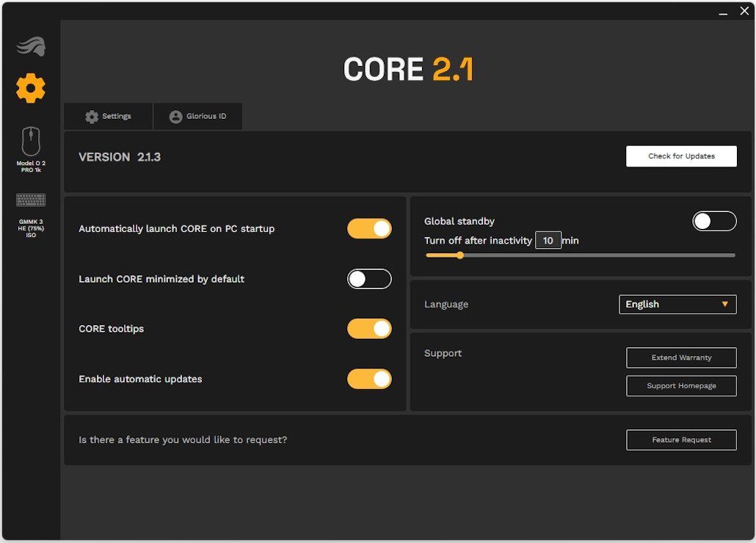Click the inactivity minutes input field
Image resolution: width=756 pixels, height=543 pixels.
pos(548,240)
